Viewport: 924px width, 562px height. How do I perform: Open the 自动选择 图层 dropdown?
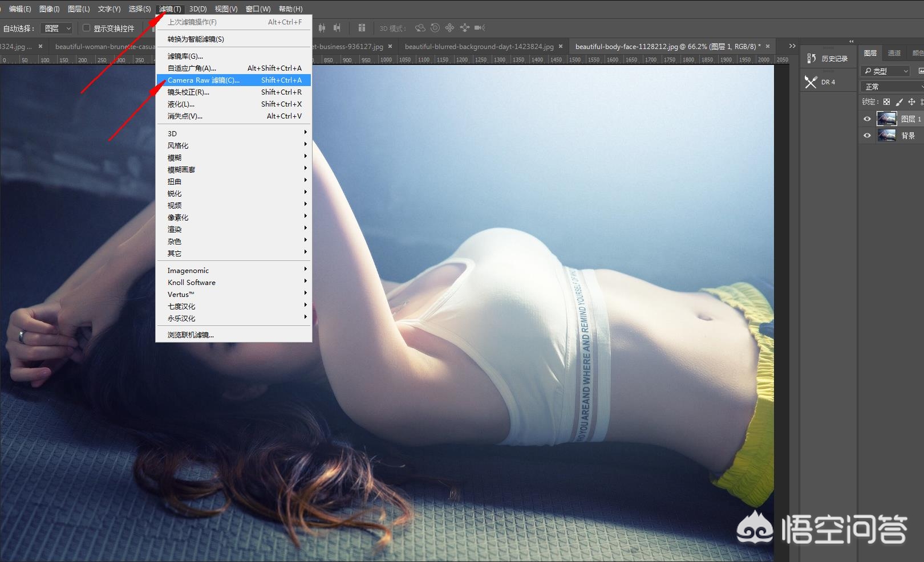tap(58, 28)
